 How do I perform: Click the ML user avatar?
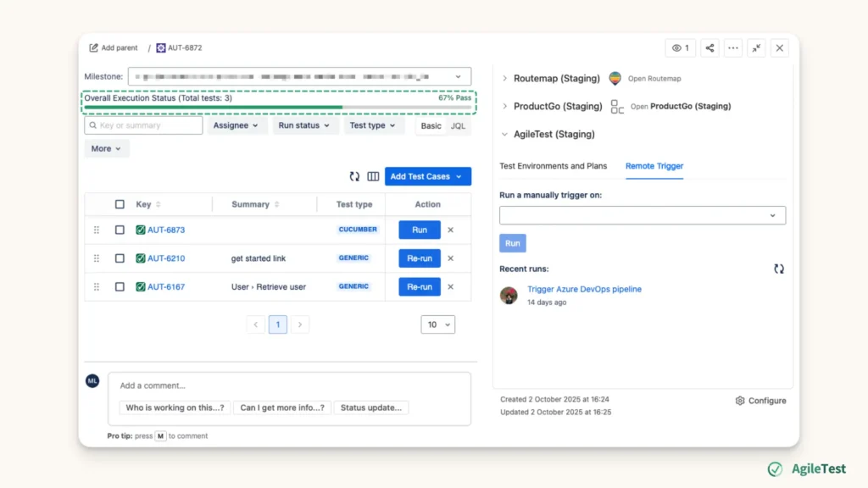click(x=92, y=380)
